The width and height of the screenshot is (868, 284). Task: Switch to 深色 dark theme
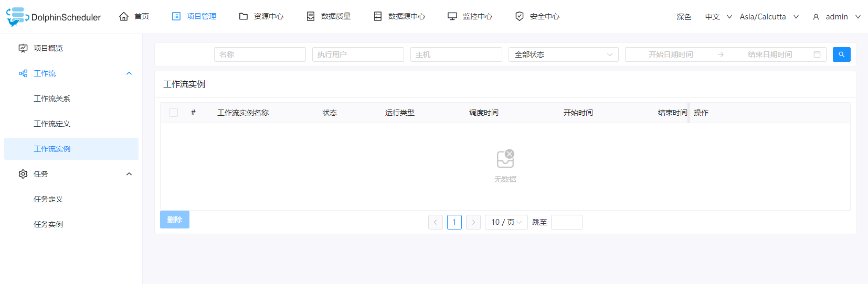click(684, 17)
